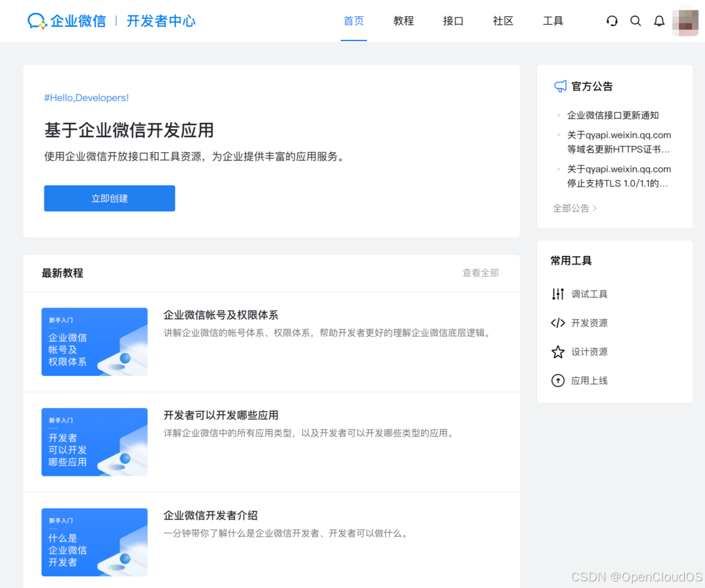The height and width of the screenshot is (588, 705).
Task: Open the 企业微信帐号及权限体系 tutorial thumbnail
Action: pos(94,341)
